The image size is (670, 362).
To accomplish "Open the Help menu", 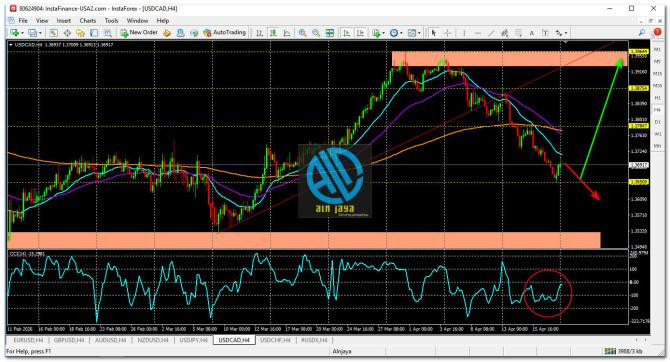I will (x=163, y=21).
